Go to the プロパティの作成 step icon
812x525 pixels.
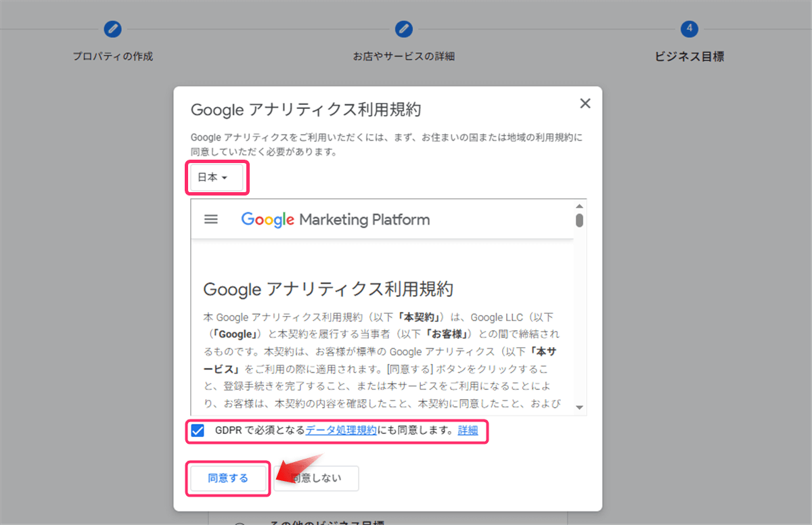tap(112, 29)
